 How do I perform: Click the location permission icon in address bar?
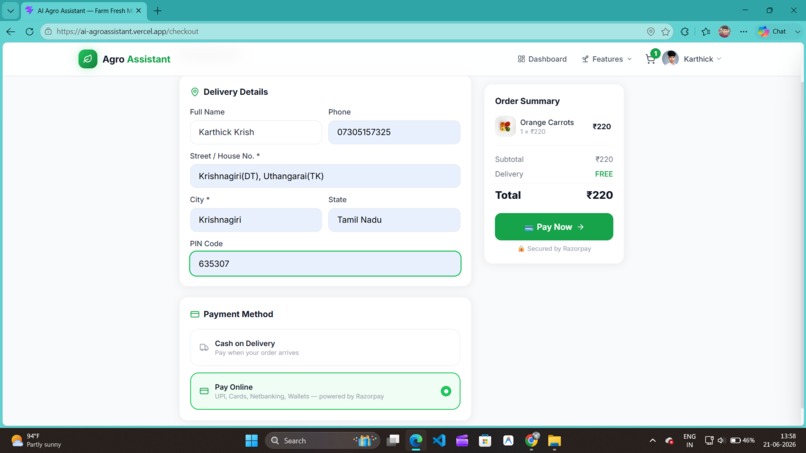click(x=650, y=31)
